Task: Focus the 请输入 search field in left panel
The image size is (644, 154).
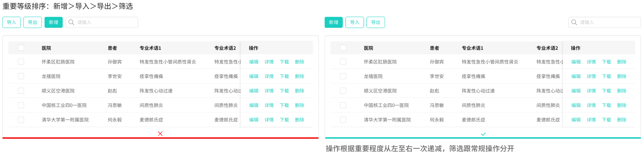Action: [x=106, y=22]
